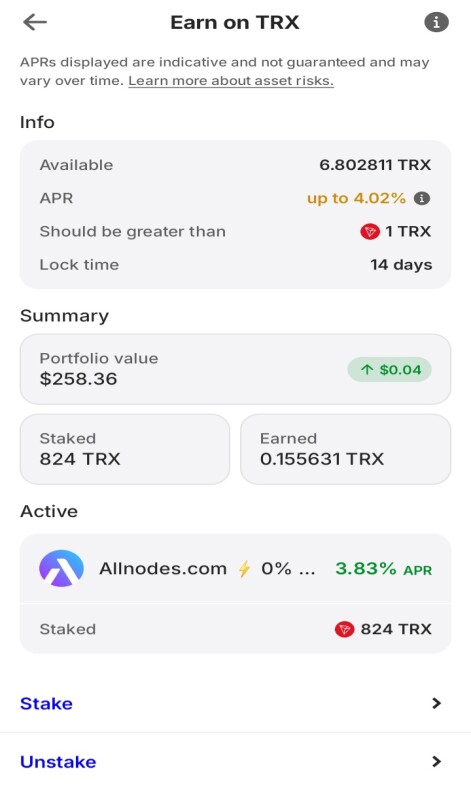
Task: Select the Staked 824 TRX summary card
Action: (125, 449)
